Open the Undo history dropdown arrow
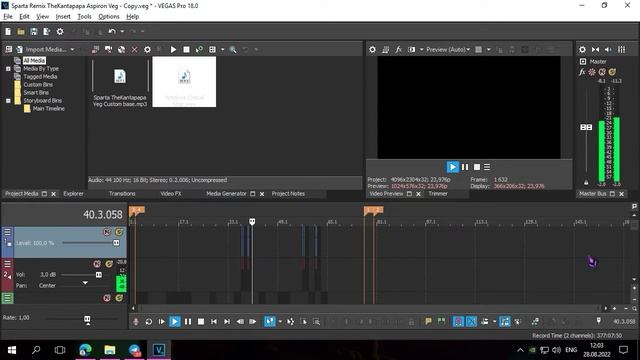 pyautogui.click(x=122, y=31)
